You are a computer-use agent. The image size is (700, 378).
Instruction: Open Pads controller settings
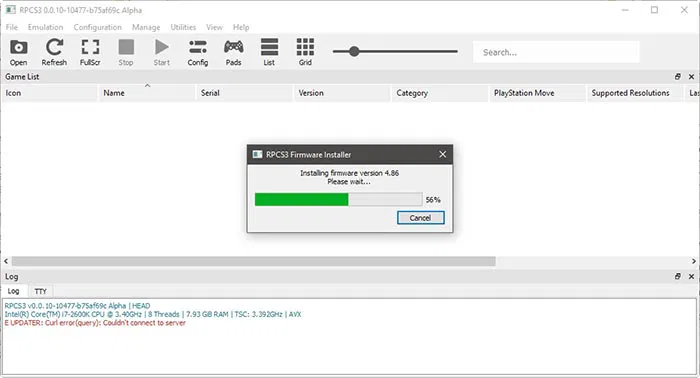pyautogui.click(x=233, y=52)
